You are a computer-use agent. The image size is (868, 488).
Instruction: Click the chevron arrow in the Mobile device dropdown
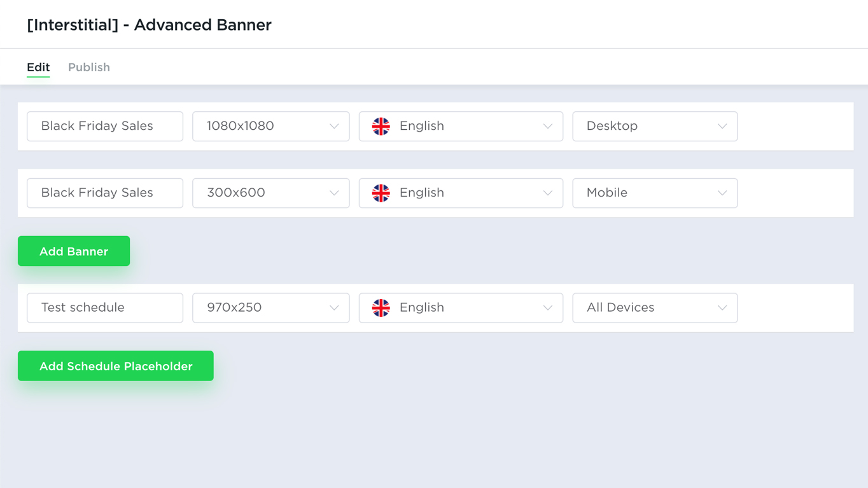pyautogui.click(x=722, y=193)
